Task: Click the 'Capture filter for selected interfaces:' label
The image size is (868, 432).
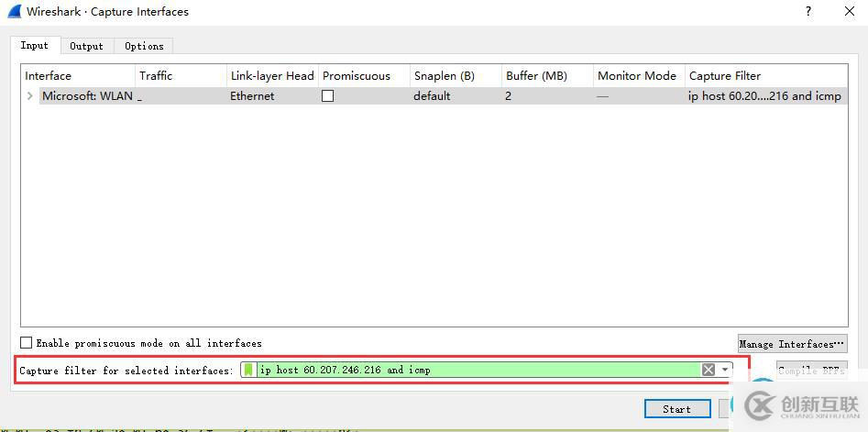Action: (126, 371)
